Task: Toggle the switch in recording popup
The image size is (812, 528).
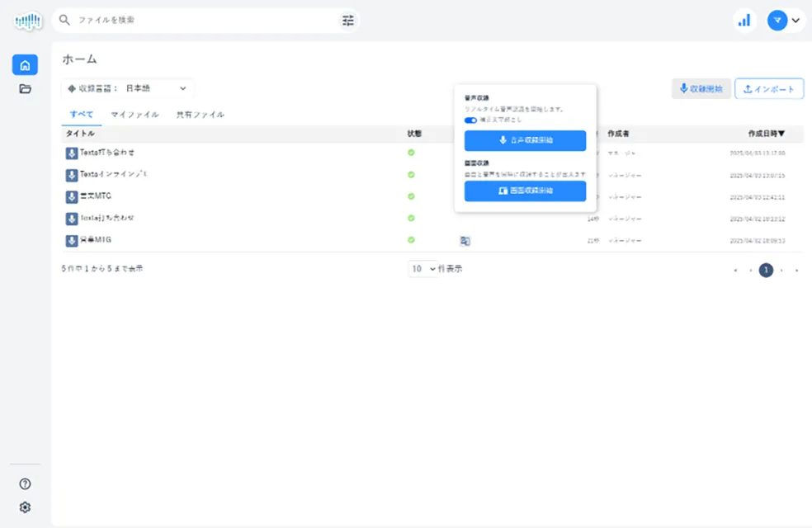Action: tap(470, 120)
